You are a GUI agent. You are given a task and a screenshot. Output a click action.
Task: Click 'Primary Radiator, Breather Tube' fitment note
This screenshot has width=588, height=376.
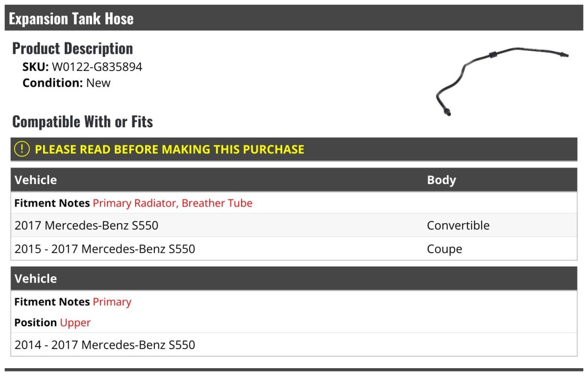[172, 203]
